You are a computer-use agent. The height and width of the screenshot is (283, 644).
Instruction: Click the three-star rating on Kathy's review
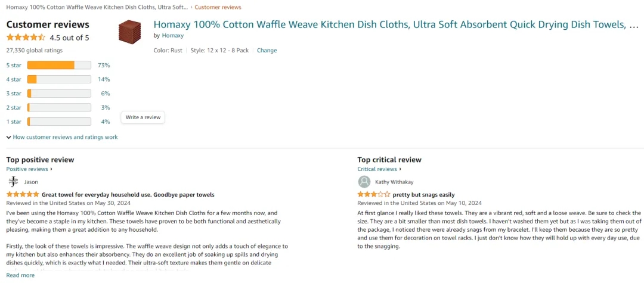click(374, 195)
